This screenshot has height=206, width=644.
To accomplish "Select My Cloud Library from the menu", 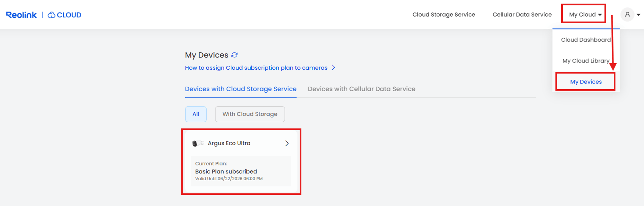I will click(586, 61).
